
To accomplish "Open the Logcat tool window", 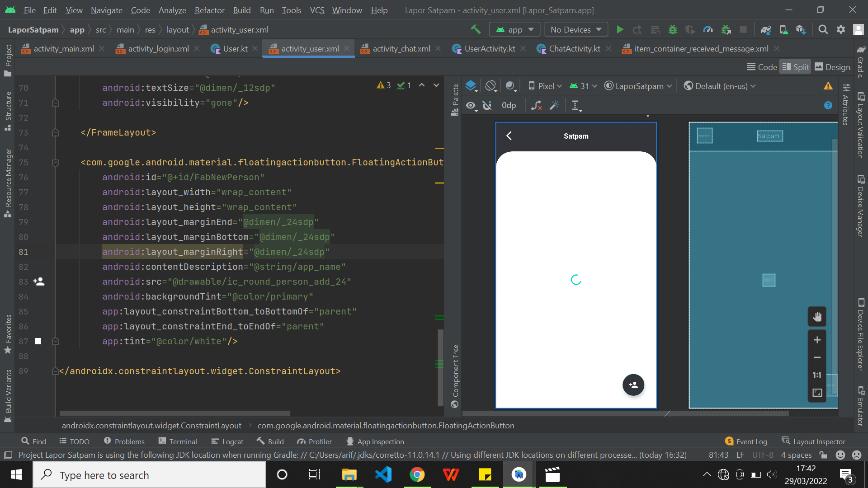I will [227, 441].
